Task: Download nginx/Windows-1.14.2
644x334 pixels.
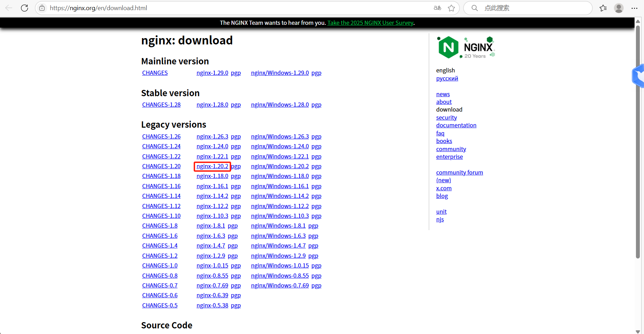Action: pyautogui.click(x=280, y=196)
